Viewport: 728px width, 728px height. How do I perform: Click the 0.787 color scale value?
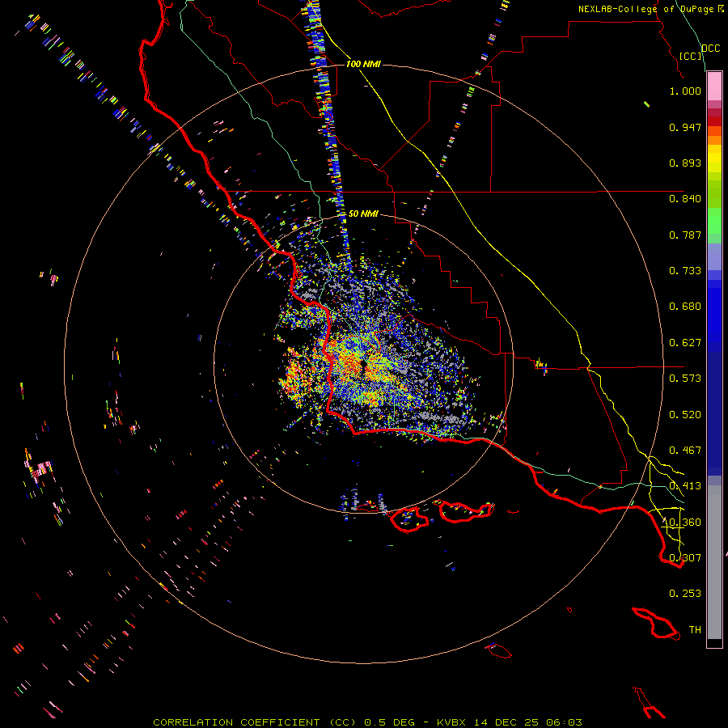(x=685, y=235)
